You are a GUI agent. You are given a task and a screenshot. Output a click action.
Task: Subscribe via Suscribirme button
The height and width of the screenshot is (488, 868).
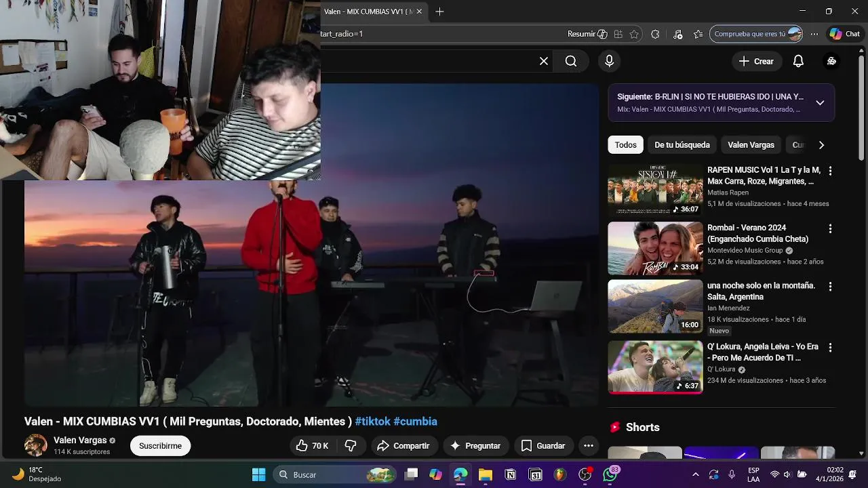pyautogui.click(x=161, y=445)
